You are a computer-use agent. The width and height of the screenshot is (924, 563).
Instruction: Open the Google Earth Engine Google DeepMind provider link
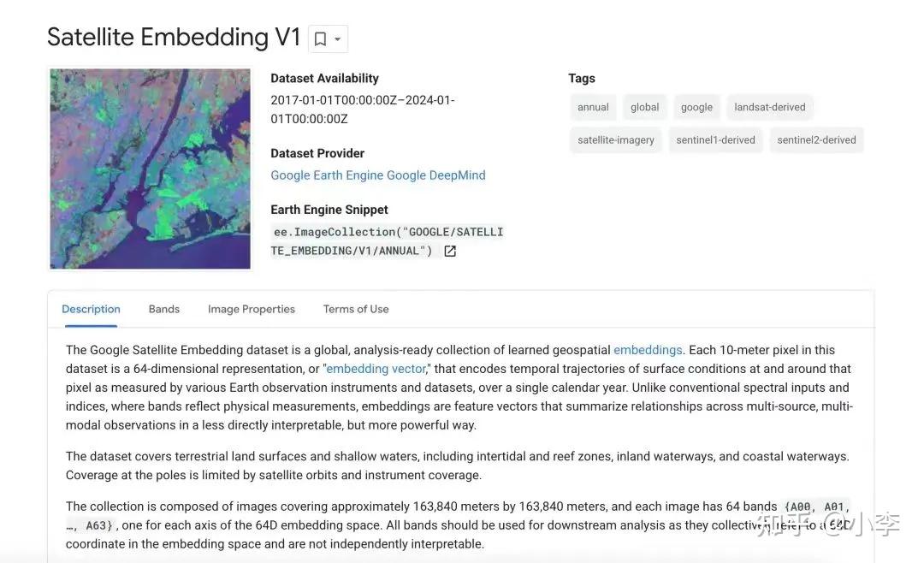(x=378, y=175)
